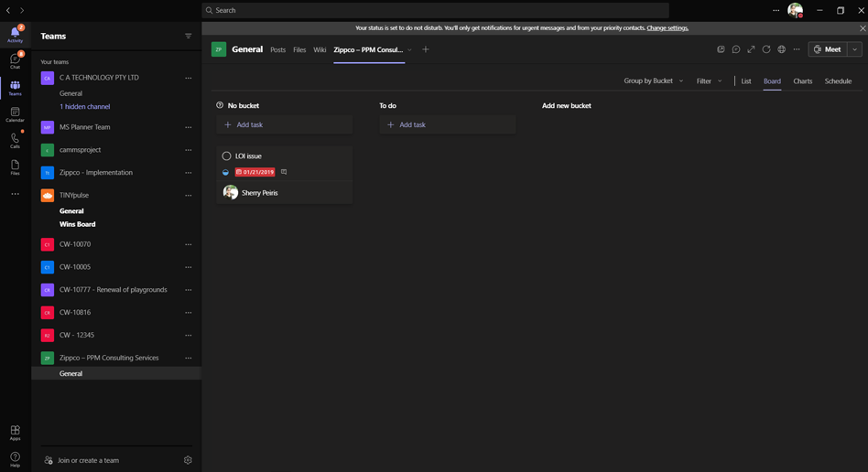The width and height of the screenshot is (868, 472).
Task: Click the notes icon on LOI issue card
Action: (x=284, y=172)
